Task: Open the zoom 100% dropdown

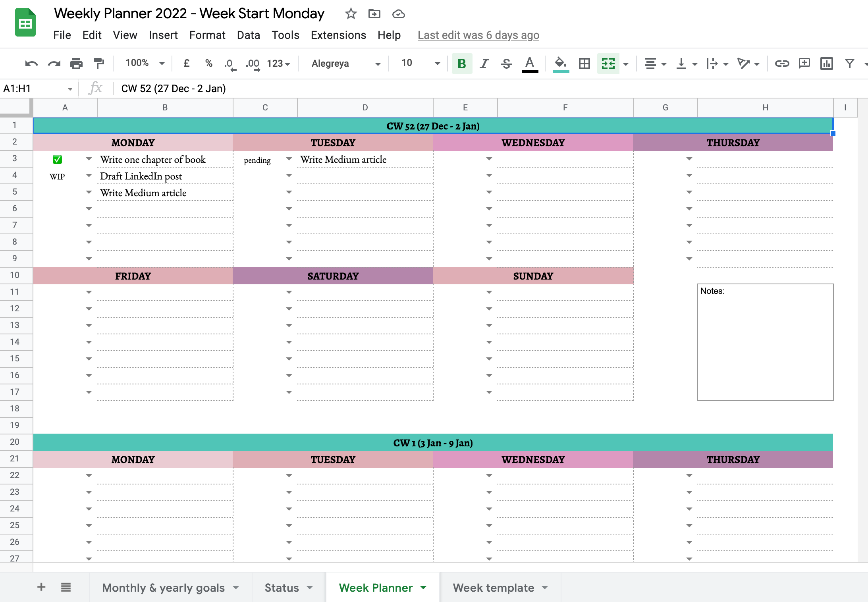Action: point(145,63)
